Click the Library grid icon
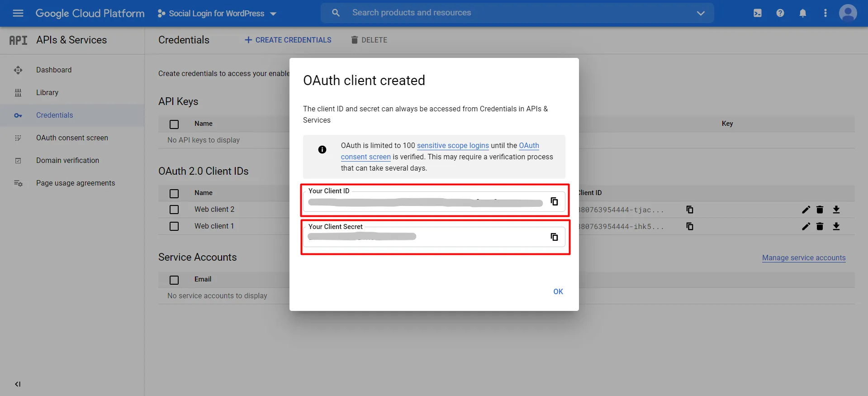Viewport: 868px width, 396px height. click(x=18, y=93)
